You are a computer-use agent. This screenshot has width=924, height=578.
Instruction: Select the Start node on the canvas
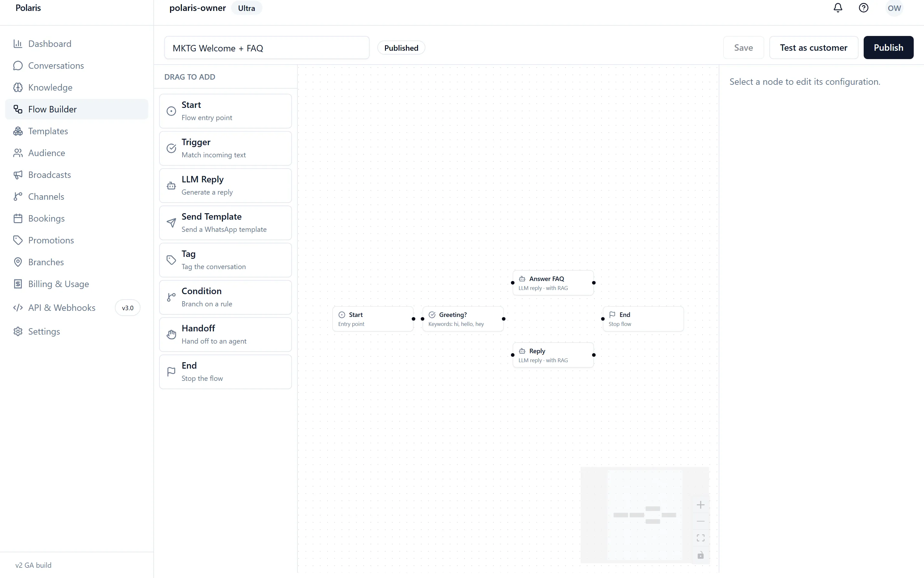373,319
